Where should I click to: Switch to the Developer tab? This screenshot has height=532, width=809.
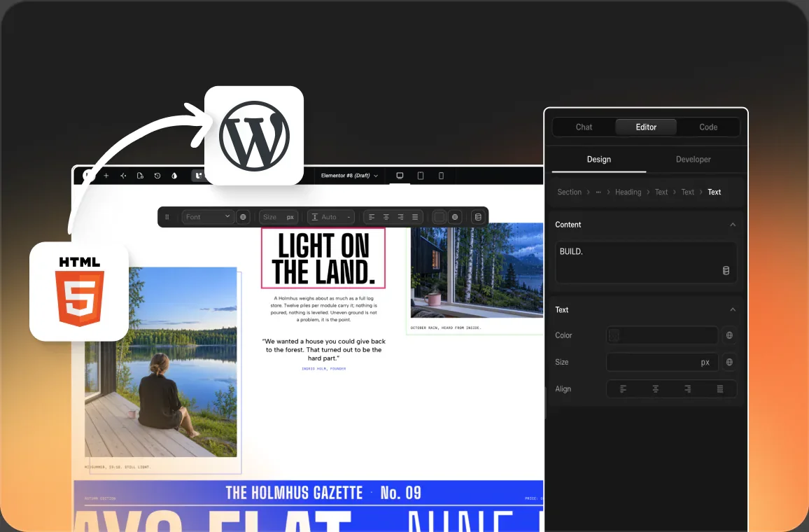click(694, 160)
